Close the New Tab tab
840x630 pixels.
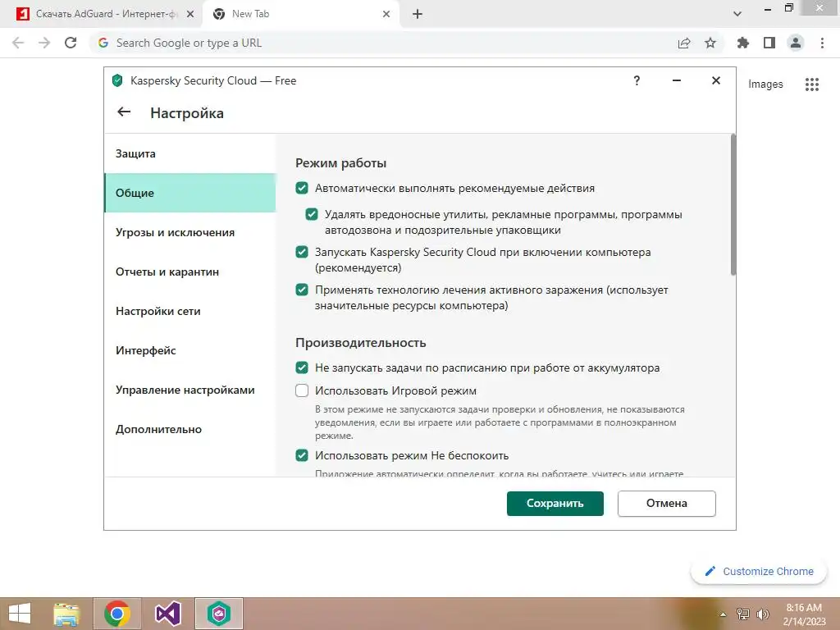tap(386, 14)
